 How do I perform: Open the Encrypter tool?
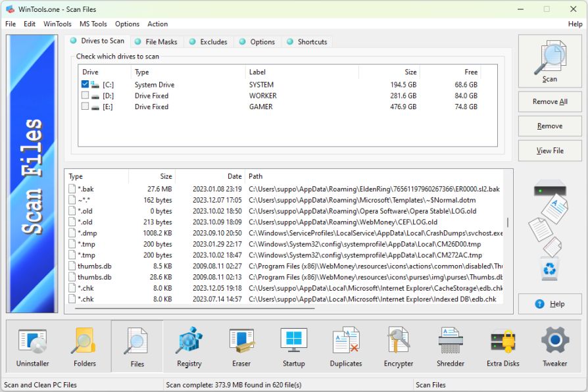point(399,346)
